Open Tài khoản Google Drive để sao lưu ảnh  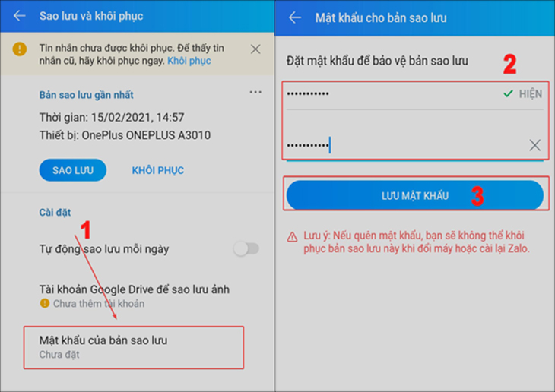pyautogui.click(x=134, y=296)
